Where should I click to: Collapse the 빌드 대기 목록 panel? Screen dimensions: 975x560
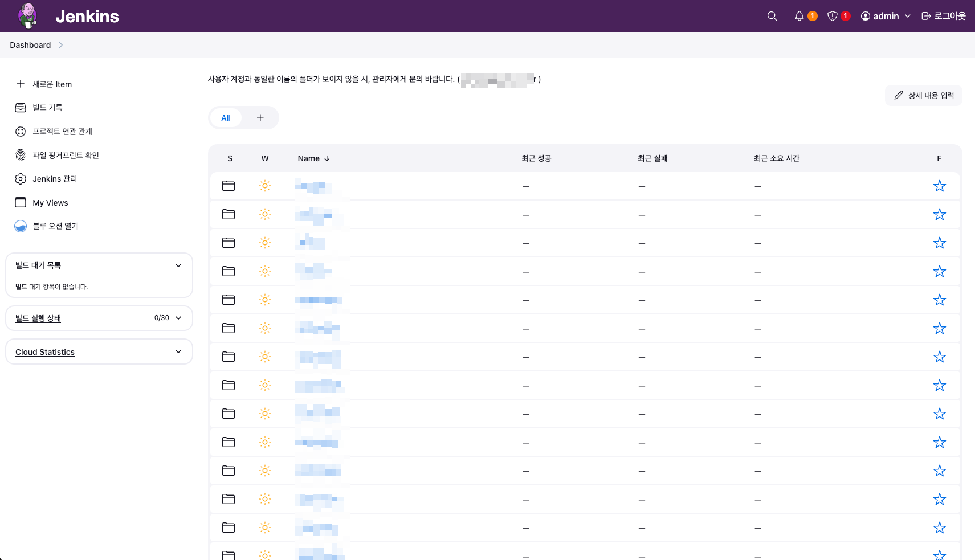[x=178, y=265]
